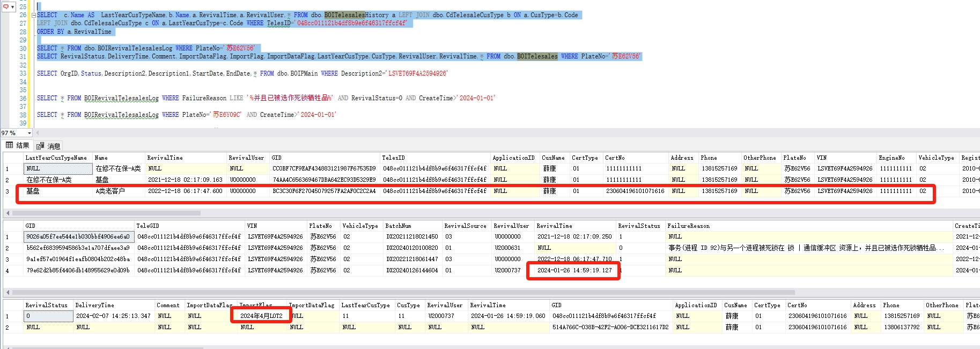Image resolution: width=980 pixels, height=349 pixels.
Task: Open the dropdown arrow beside the comment icon
Action: pos(13,6)
